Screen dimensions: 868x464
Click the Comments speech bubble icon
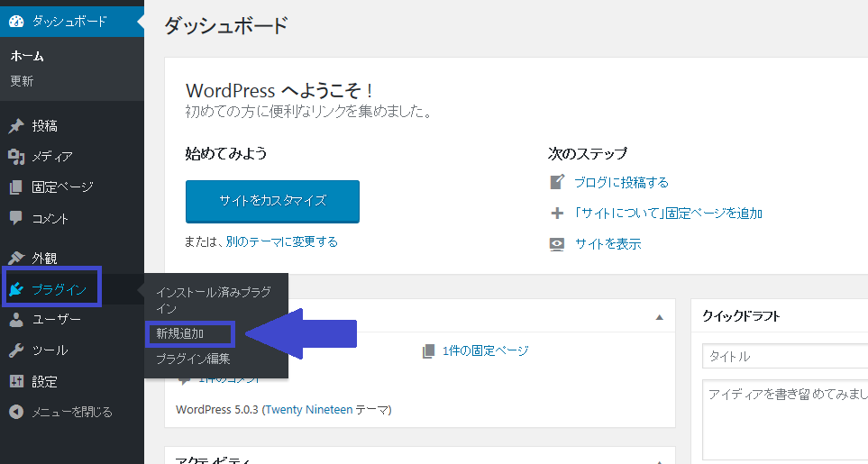16,218
